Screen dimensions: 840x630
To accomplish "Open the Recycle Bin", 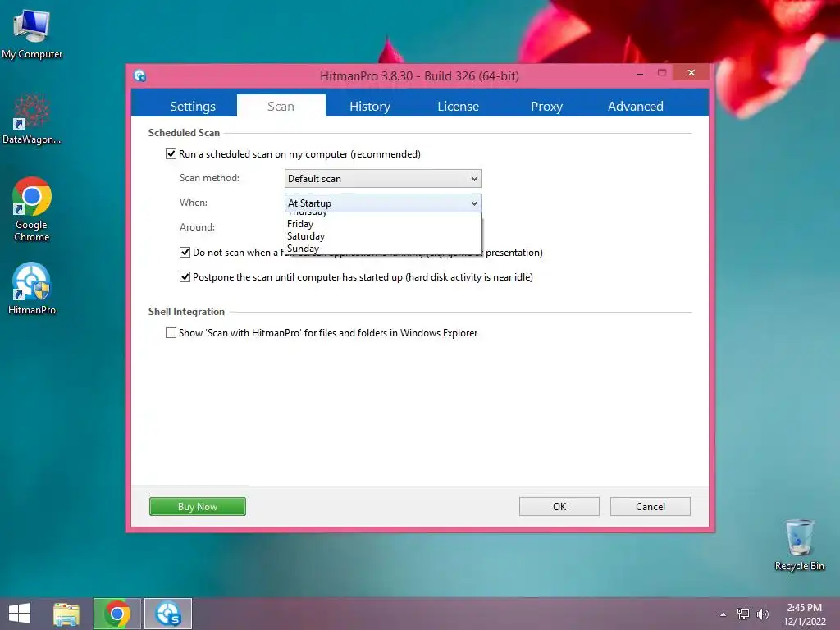I will pos(799,545).
